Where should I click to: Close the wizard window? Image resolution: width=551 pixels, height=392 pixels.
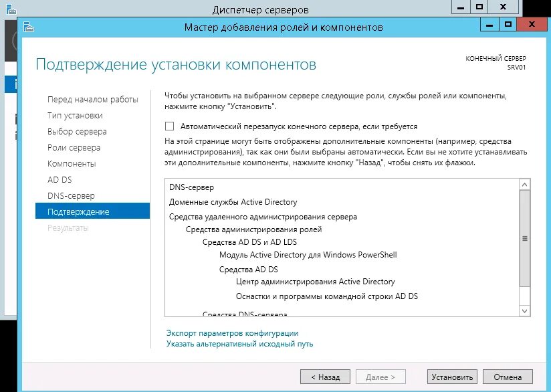(532, 24)
